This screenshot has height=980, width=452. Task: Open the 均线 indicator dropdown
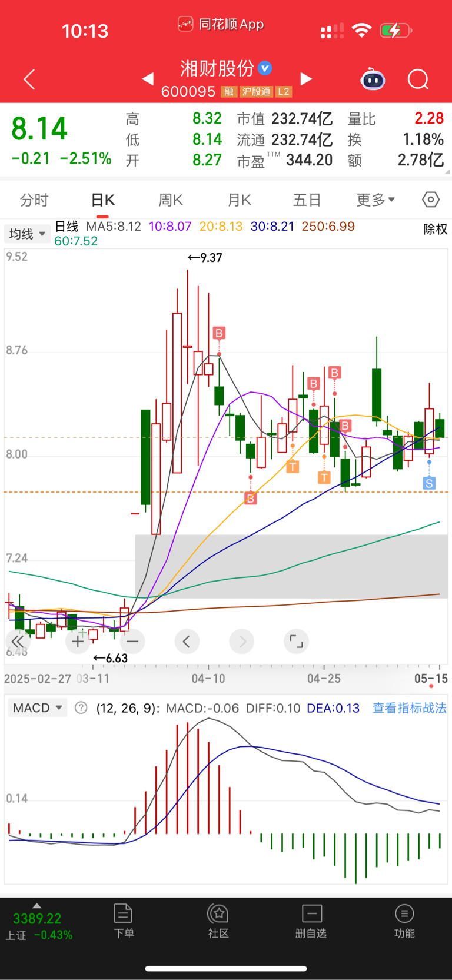[x=27, y=234]
